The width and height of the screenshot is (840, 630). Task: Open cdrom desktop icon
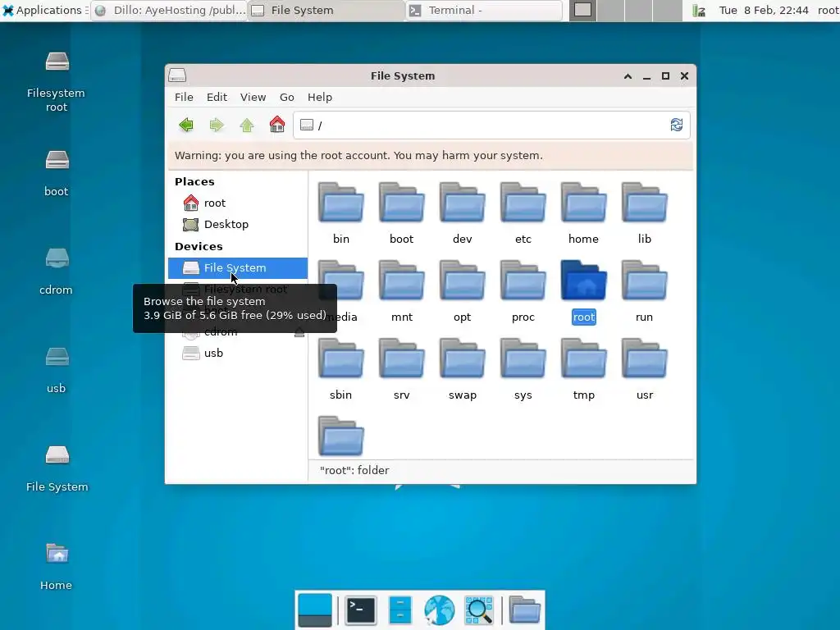click(57, 271)
